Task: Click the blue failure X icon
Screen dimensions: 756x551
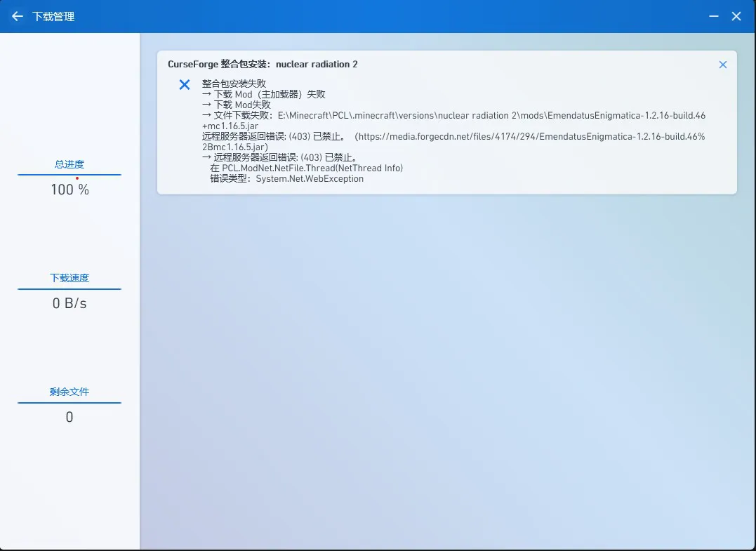Action: (184, 85)
